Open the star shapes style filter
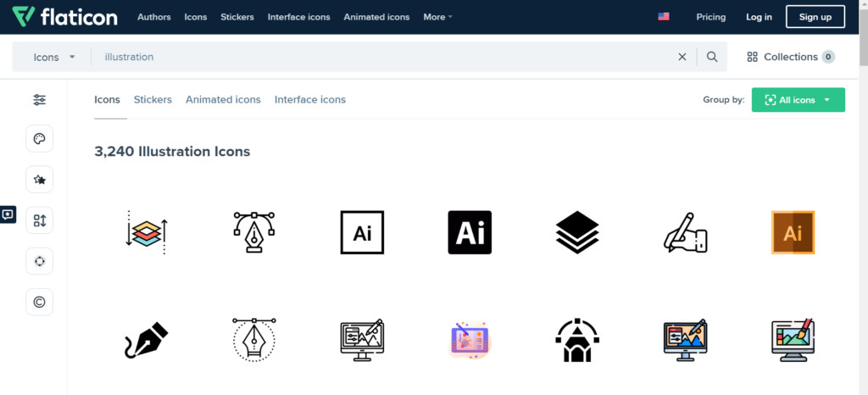The image size is (868, 395). pyautogui.click(x=39, y=179)
